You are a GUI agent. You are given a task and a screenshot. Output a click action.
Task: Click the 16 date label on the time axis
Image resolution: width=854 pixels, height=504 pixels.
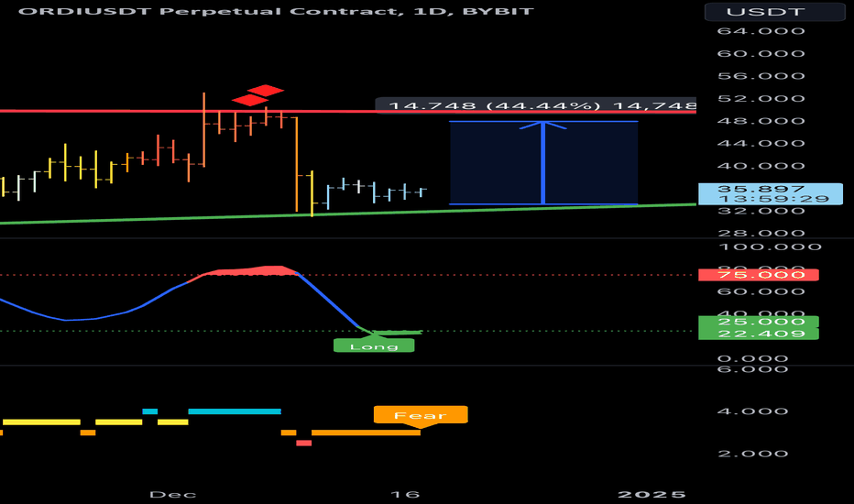(x=405, y=495)
